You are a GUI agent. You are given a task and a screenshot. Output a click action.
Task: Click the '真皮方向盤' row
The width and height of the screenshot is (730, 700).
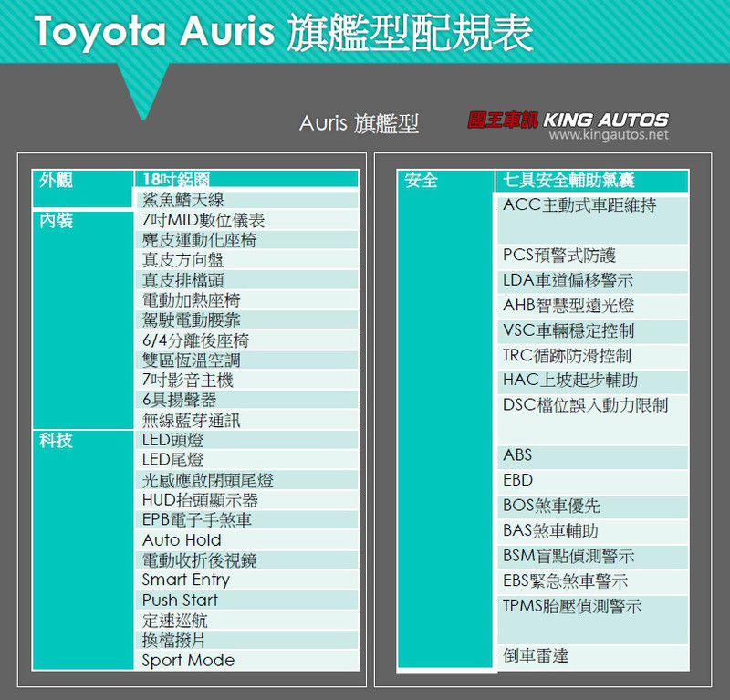pyautogui.click(x=246, y=260)
